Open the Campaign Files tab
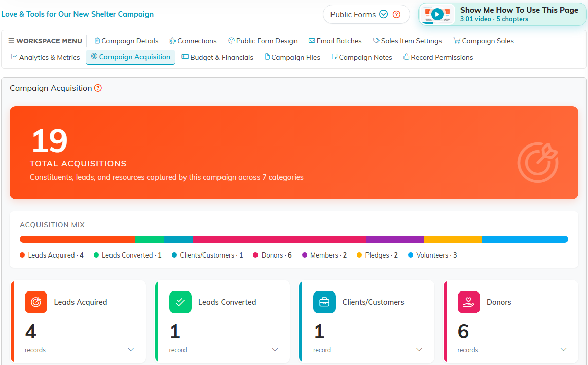 tap(292, 57)
